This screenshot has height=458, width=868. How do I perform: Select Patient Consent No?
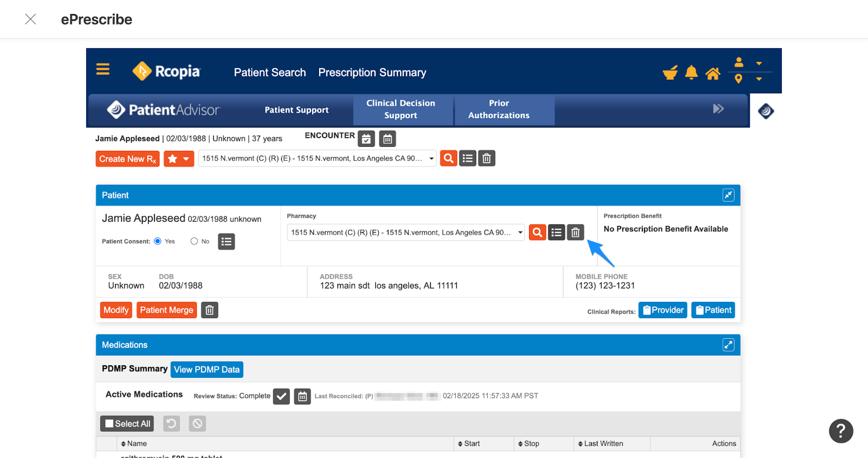tap(194, 241)
